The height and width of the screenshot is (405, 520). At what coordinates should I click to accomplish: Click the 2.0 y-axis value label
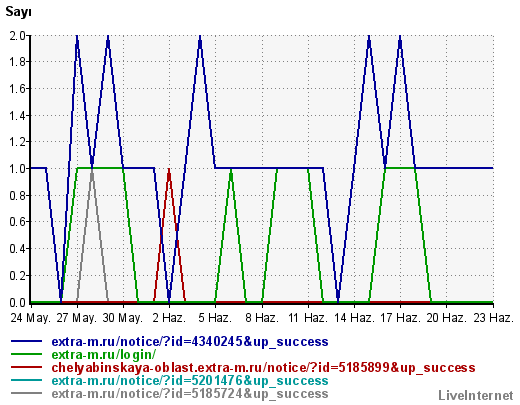click(18, 35)
